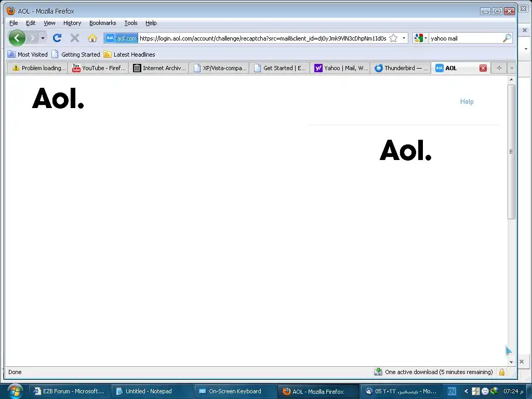Click the aol.com site identity badge
This screenshot has height=399, width=532.
121,38
